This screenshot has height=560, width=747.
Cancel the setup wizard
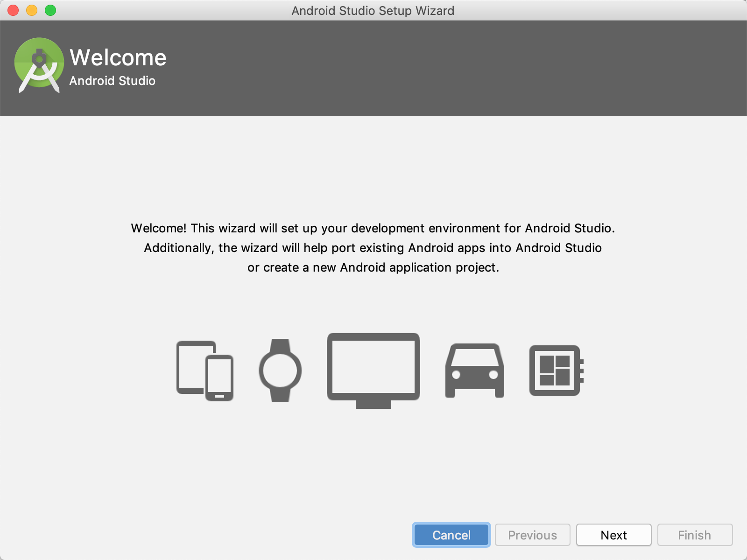451,535
